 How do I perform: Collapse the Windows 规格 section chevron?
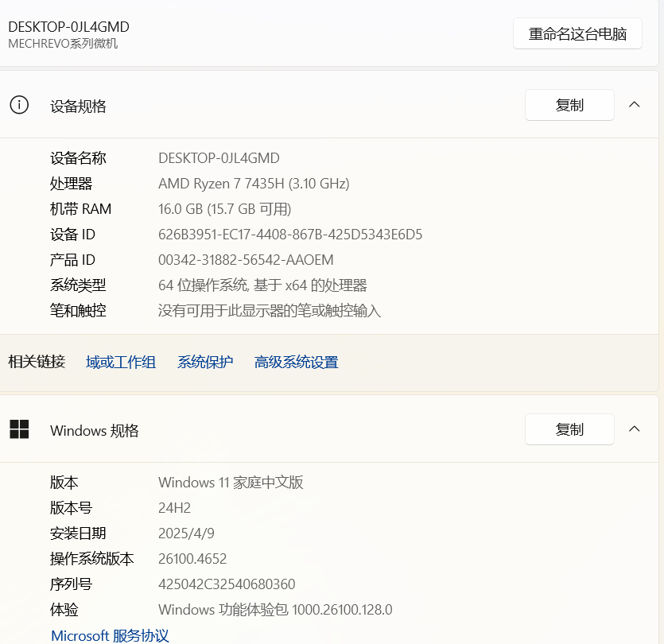coord(634,429)
